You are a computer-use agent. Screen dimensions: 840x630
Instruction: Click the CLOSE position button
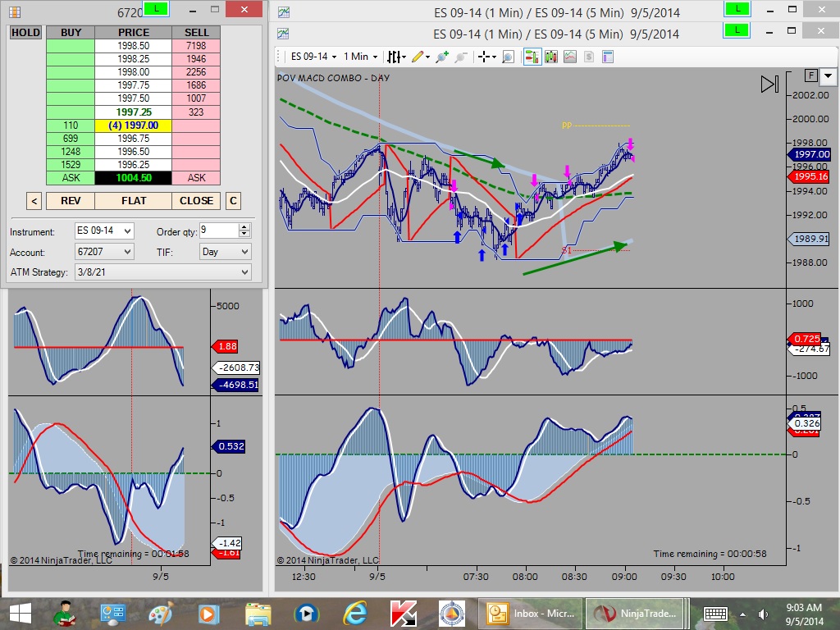tap(196, 201)
